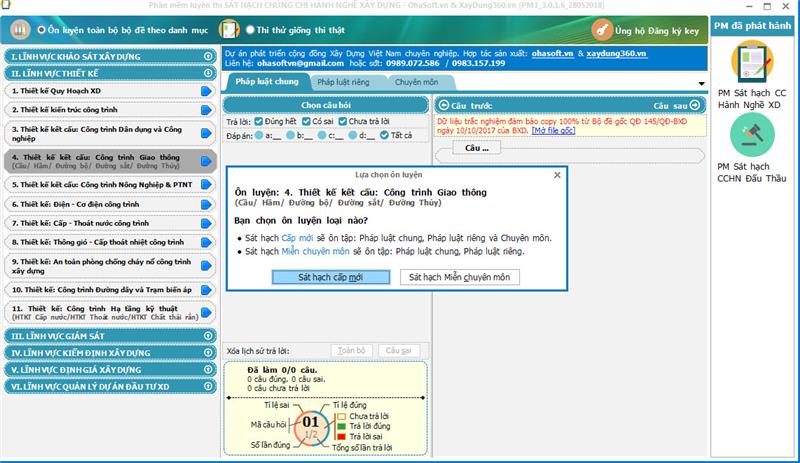Click the Toàn bộ clear history button
Viewport: 800px width, 463px height.
point(352,351)
